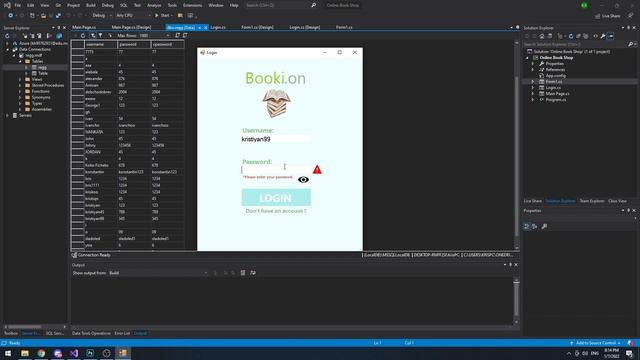The height and width of the screenshot is (360, 640).
Task: Select the Synonyms folder in Server Explorer
Action: [41, 97]
